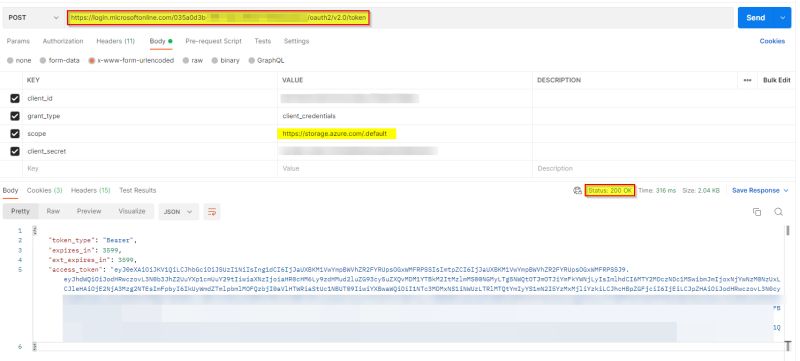Open the Send button arrow menu

783,18
